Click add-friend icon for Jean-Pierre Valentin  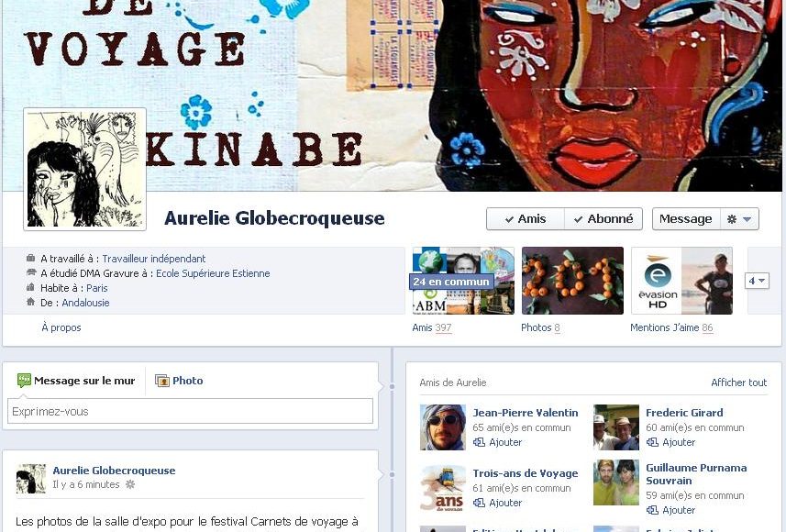pyautogui.click(x=480, y=442)
